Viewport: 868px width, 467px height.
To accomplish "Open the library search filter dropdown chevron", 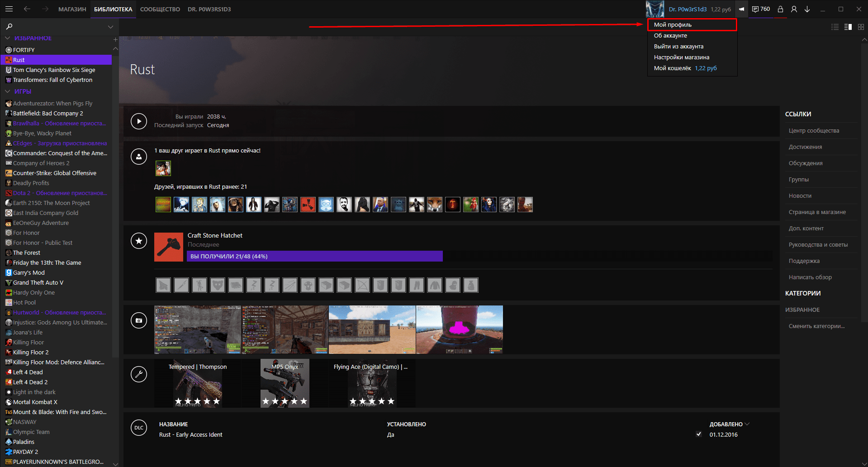I will coord(110,27).
